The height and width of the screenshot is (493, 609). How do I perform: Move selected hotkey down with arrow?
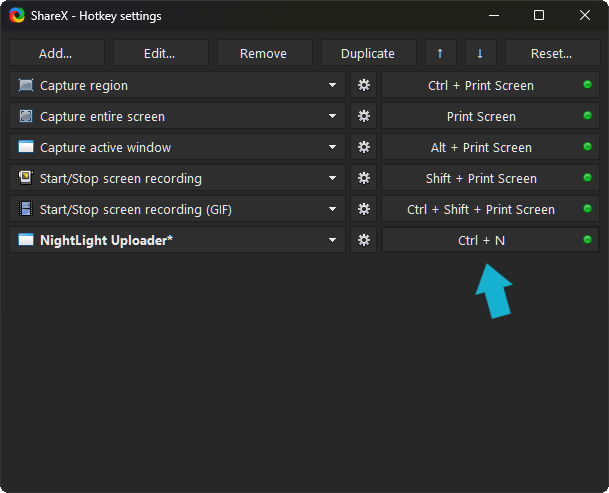tap(479, 54)
